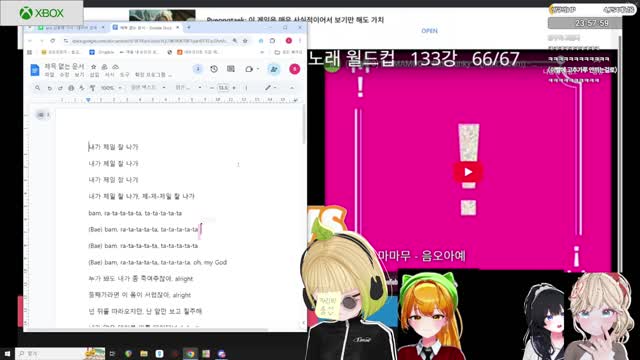Open the 보기 (View) menu
This screenshot has width=640, height=360.
click(79, 75)
